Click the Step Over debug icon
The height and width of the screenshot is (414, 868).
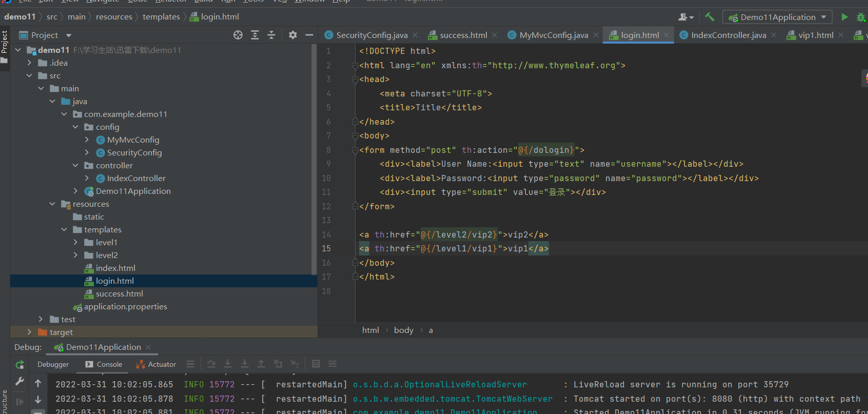pyautogui.click(x=211, y=364)
